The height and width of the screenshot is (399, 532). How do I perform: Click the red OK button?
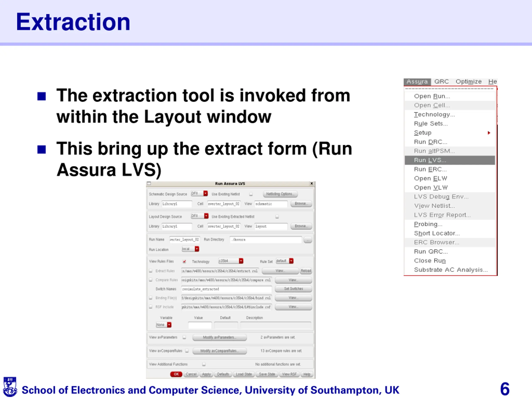(x=176, y=374)
